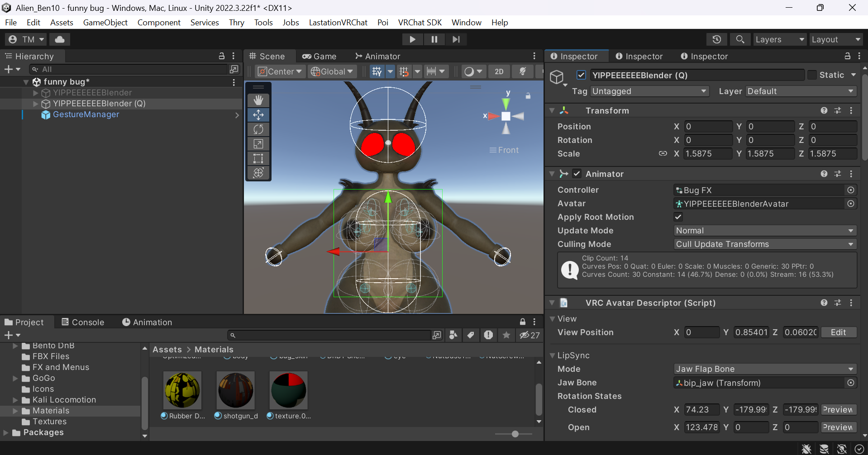Select the Rect tool in scene toolbar
This screenshot has width=868, height=455.
pyautogui.click(x=258, y=158)
